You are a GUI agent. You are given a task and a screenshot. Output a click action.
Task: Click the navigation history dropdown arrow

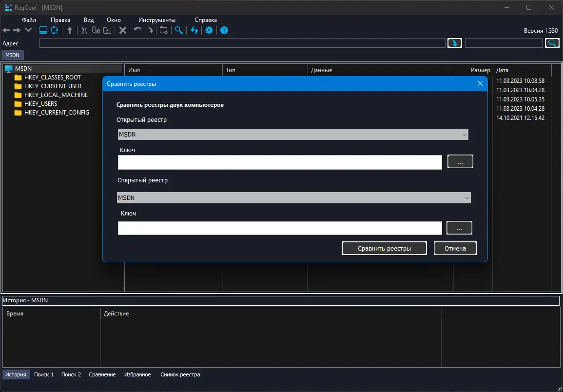click(x=28, y=30)
